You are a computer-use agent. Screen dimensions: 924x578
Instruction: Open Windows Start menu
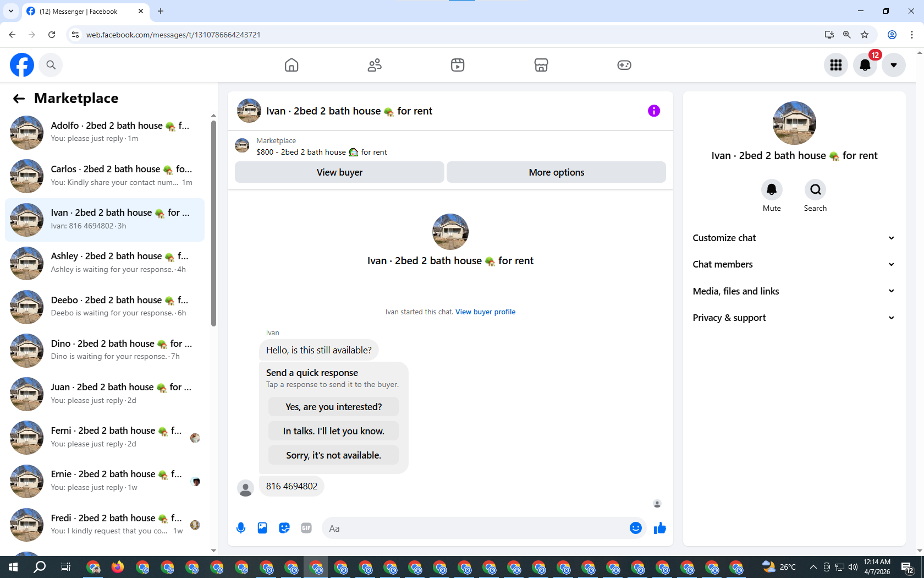[x=13, y=567]
